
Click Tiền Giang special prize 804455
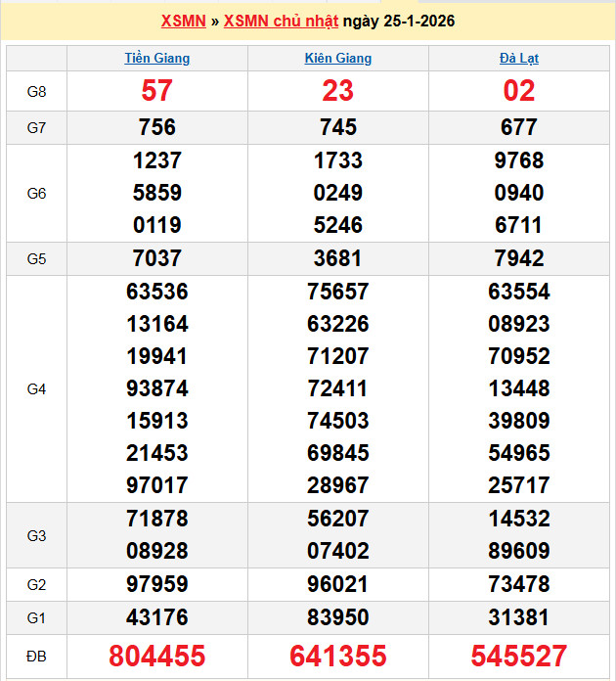coord(157,655)
